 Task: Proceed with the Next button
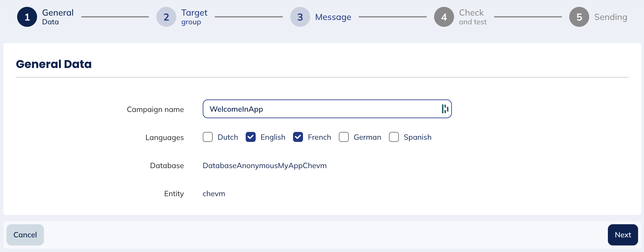pyautogui.click(x=623, y=235)
